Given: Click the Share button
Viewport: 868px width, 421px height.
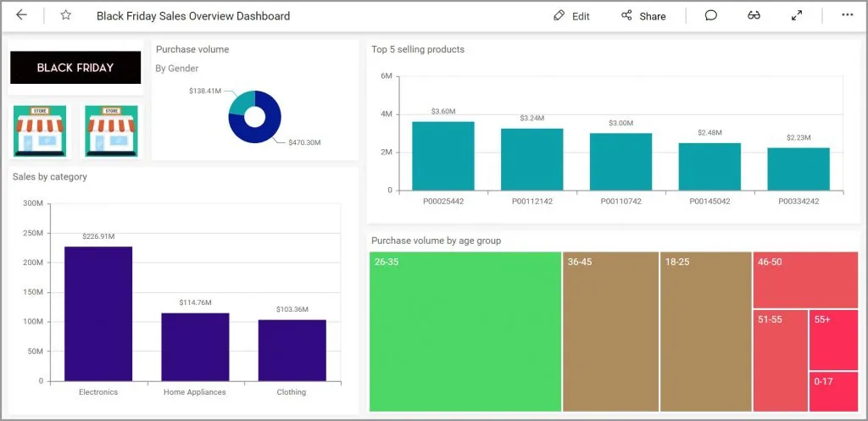Looking at the screenshot, I should [x=643, y=16].
